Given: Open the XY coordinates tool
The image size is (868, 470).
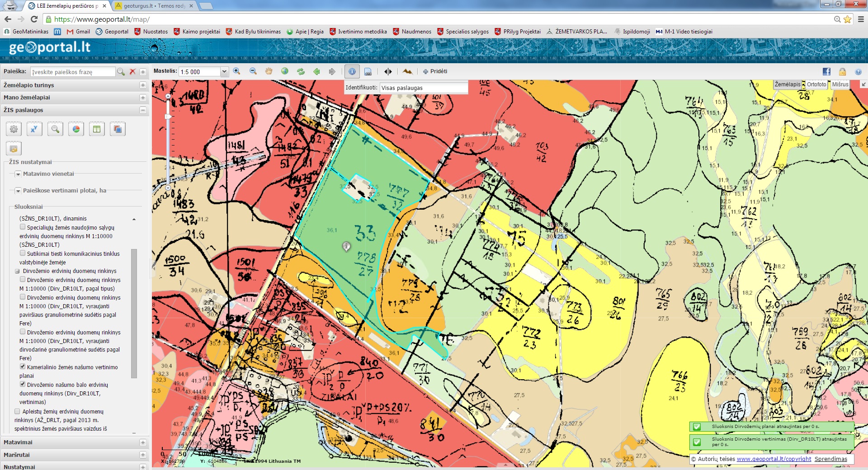Looking at the screenshot, I should pos(34,129).
